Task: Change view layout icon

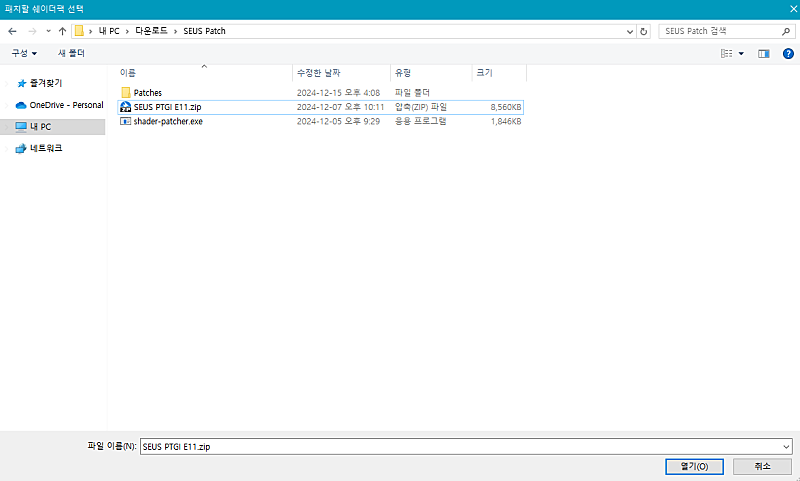Action: 727,54
